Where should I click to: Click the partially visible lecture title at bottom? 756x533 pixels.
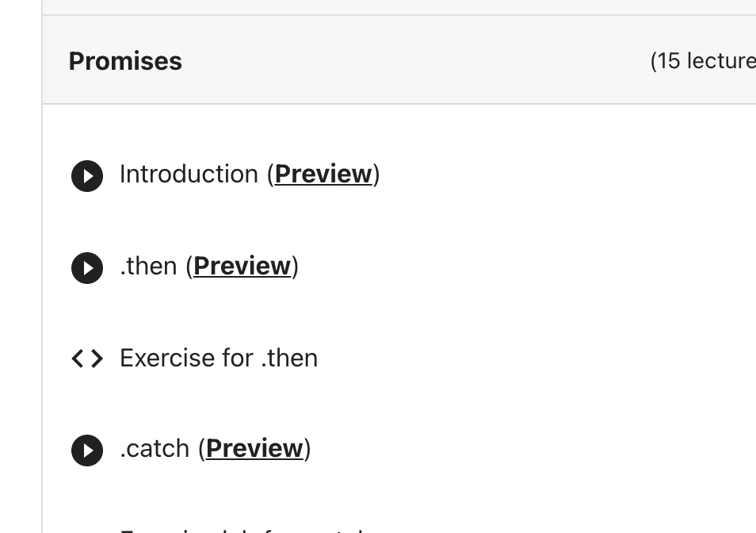(x=241, y=531)
